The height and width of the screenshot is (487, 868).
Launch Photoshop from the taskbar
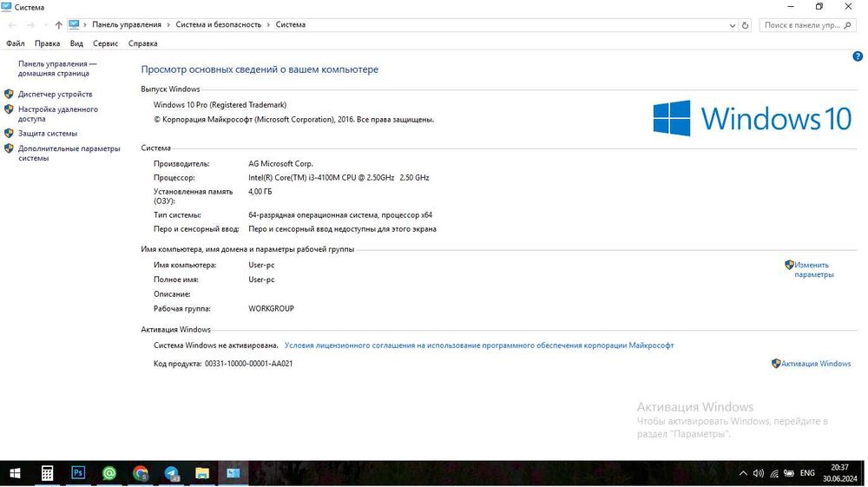coord(78,472)
